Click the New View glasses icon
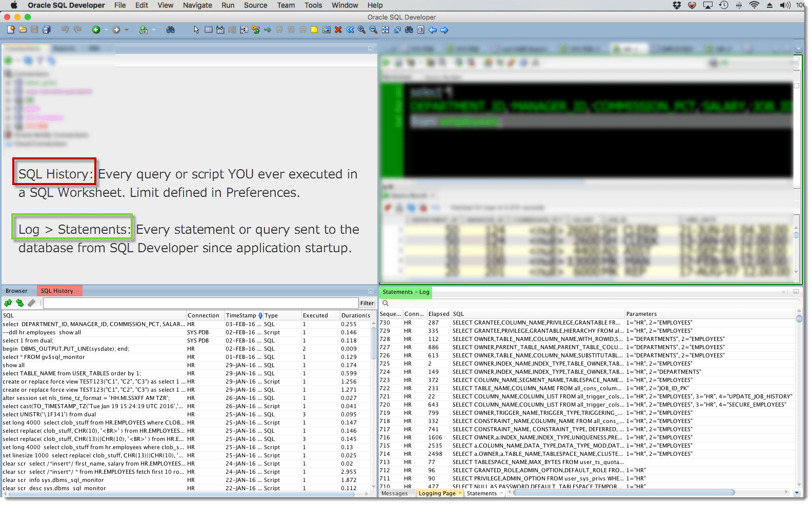 pyautogui.click(x=220, y=30)
